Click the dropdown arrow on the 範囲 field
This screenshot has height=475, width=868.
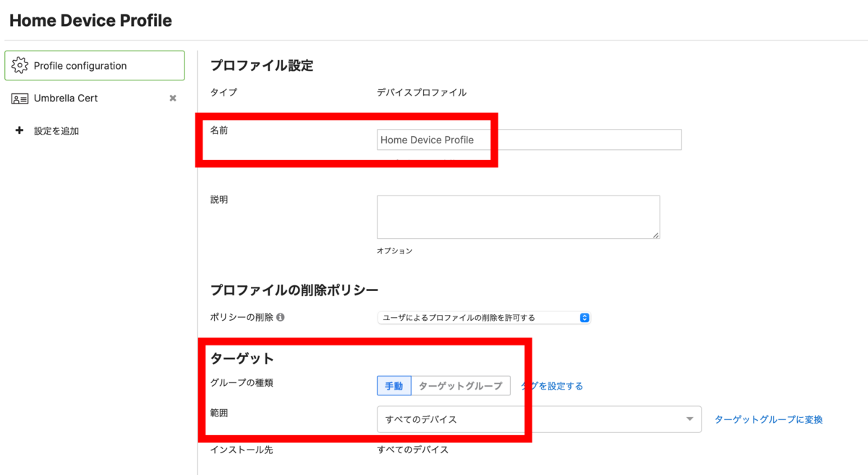[690, 419]
